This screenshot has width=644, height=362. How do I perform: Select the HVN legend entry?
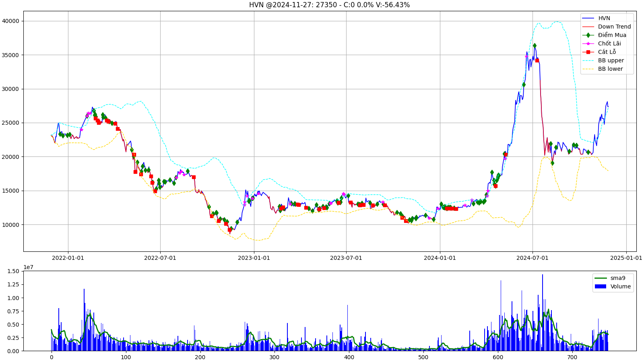[x=607, y=18]
